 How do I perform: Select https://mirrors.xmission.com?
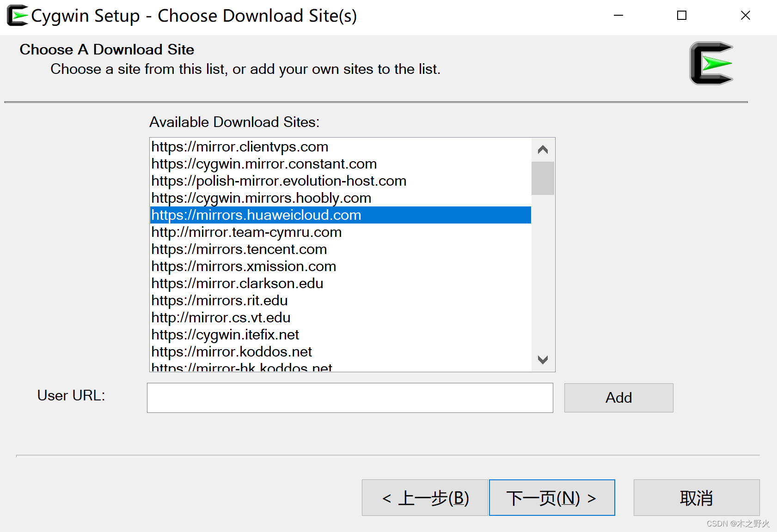coord(341,266)
